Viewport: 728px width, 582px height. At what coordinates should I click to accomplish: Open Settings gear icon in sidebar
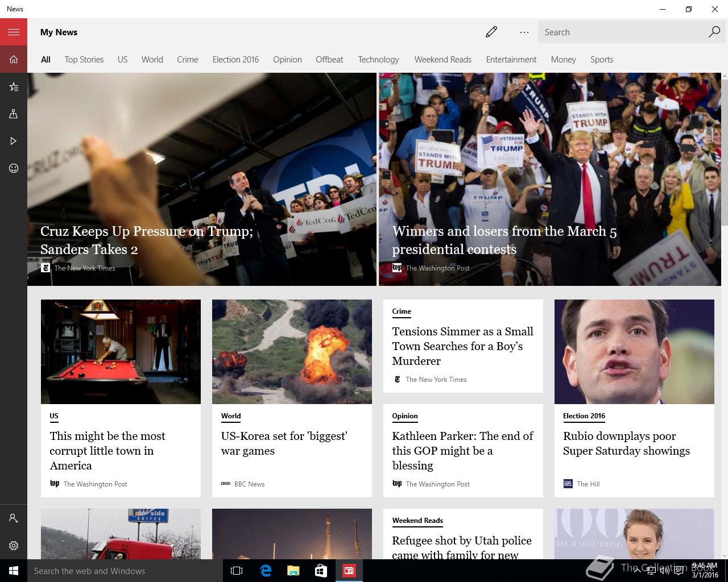click(14, 546)
